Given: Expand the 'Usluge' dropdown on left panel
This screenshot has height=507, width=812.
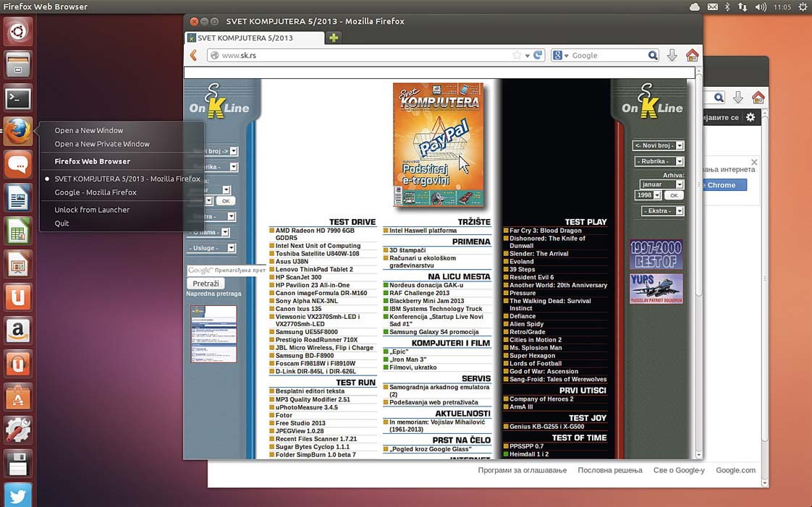Looking at the screenshot, I should tap(211, 248).
